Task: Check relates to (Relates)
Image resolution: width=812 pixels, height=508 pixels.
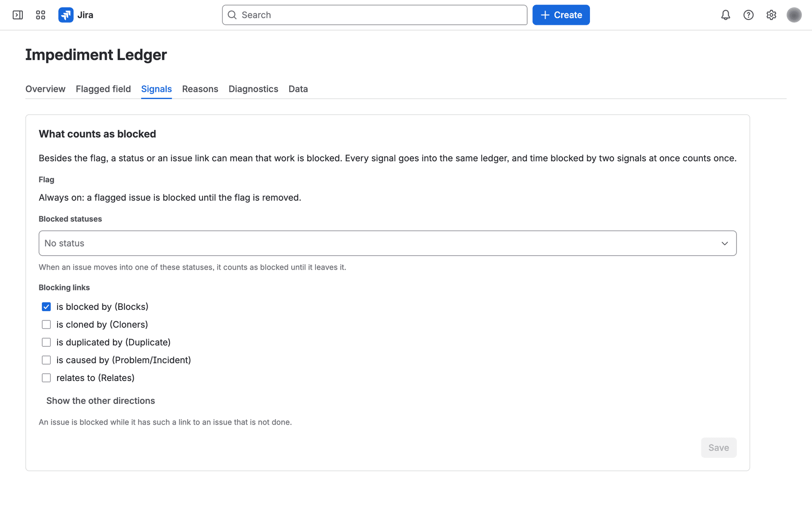Action: pos(47,378)
